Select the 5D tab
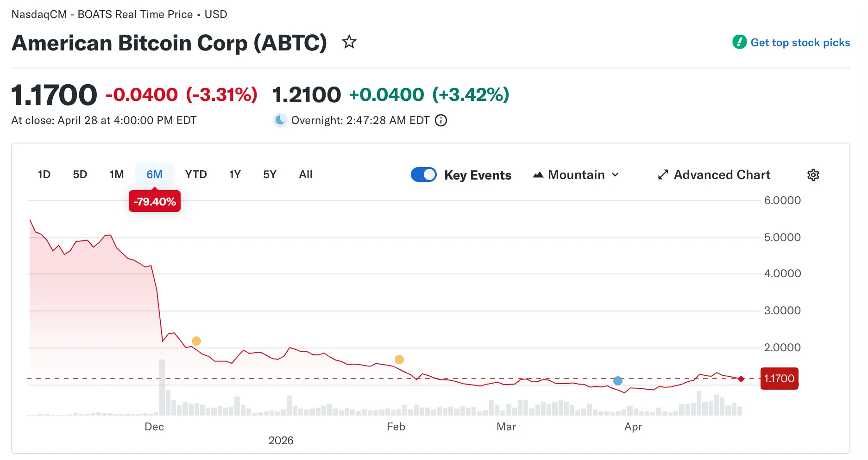 click(80, 174)
